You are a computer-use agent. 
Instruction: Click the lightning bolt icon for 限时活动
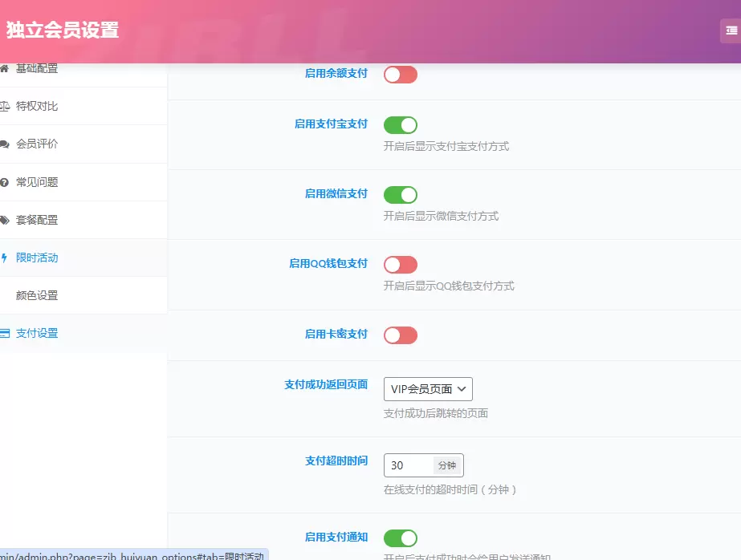click(4, 258)
